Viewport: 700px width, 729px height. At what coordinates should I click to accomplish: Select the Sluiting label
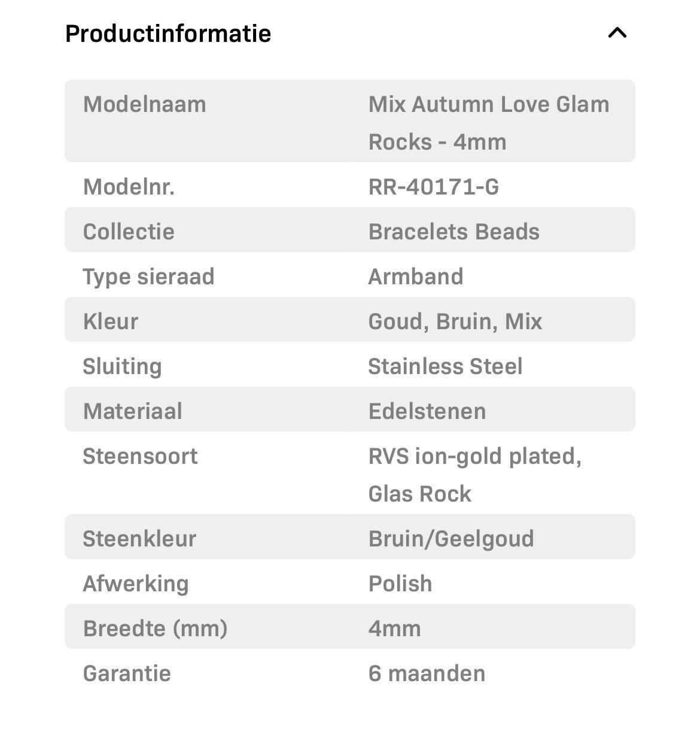coord(122,366)
